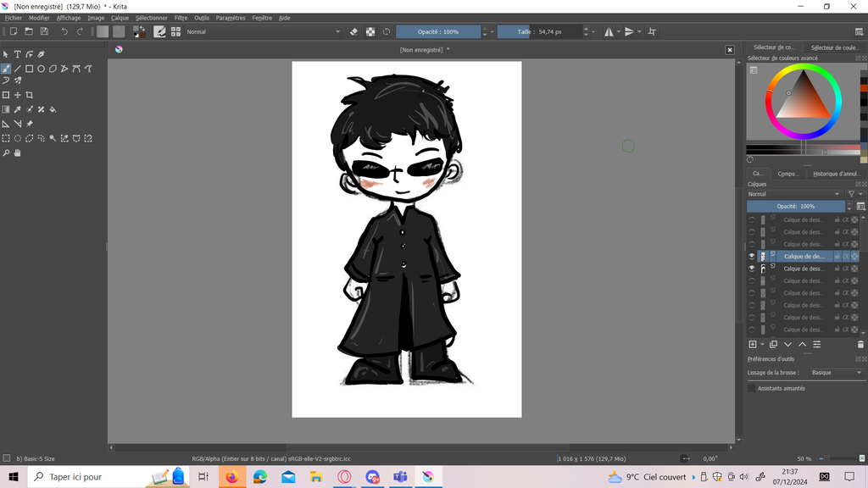The image size is (868, 488).
Task: Open the Filtre menu
Action: pyautogui.click(x=181, y=18)
